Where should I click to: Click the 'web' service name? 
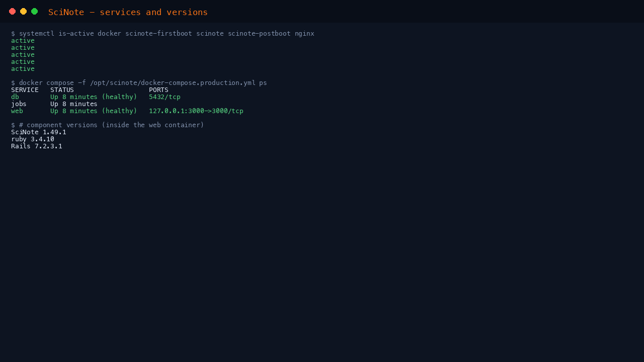pyautogui.click(x=17, y=111)
